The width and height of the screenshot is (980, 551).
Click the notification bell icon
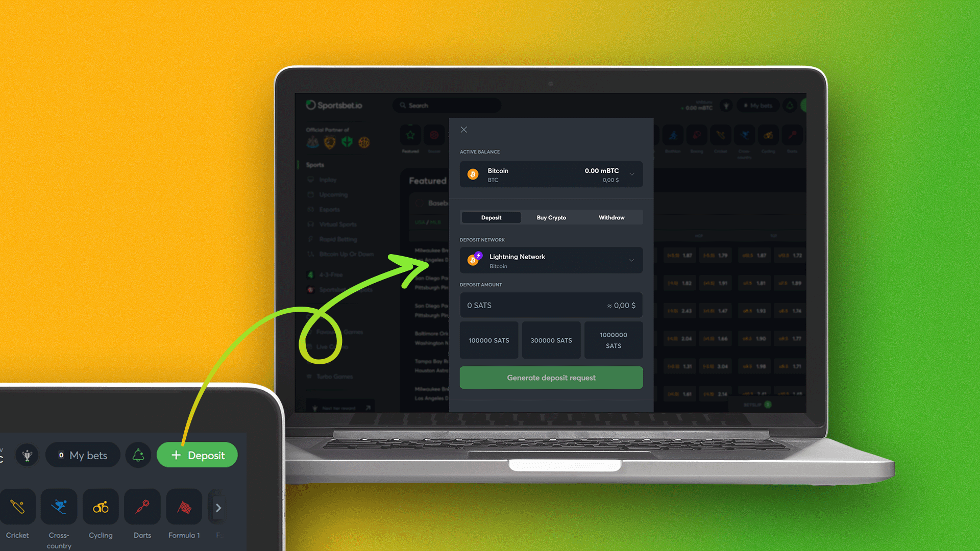[x=138, y=456]
